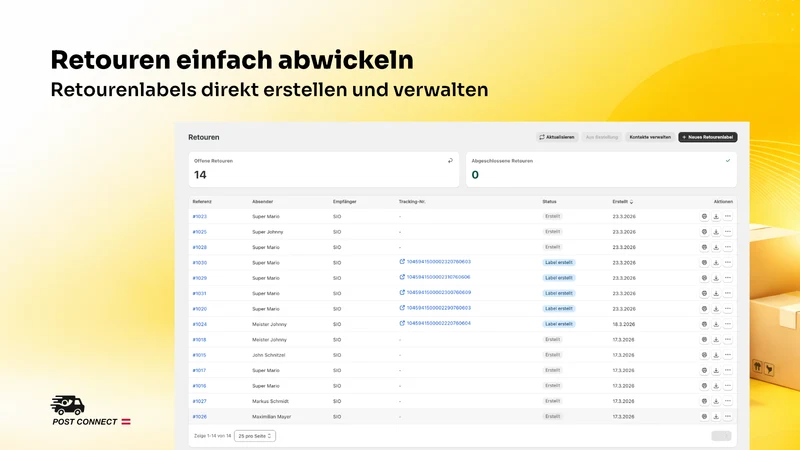
Task: Open the three-dot menu for #1030
Action: point(728,262)
